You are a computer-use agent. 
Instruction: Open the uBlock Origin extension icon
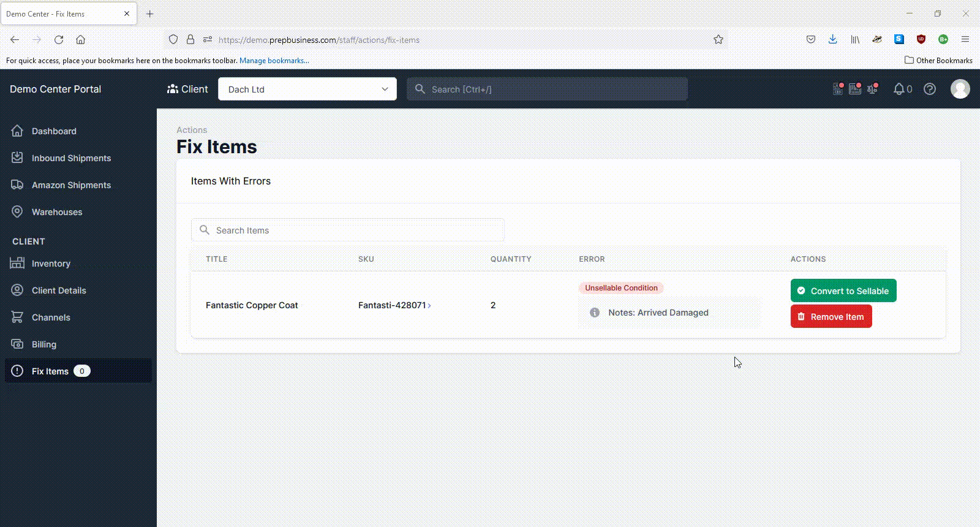(x=921, y=39)
